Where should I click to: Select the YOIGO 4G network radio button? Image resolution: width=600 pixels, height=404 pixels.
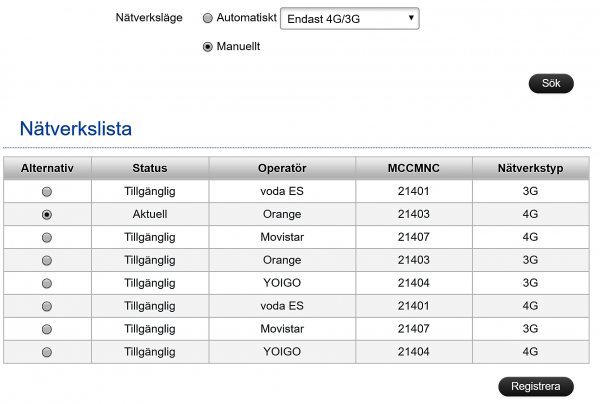(47, 352)
